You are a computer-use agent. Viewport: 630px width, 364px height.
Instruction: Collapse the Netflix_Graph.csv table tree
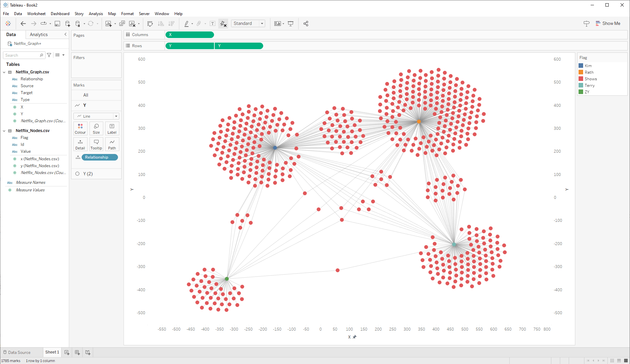coord(4,72)
